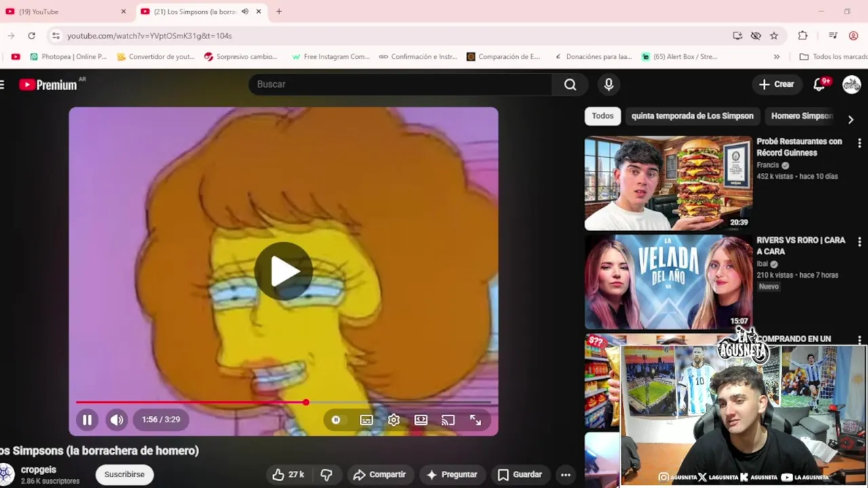Open player settings gear menu
868x488 pixels.
(x=393, y=420)
